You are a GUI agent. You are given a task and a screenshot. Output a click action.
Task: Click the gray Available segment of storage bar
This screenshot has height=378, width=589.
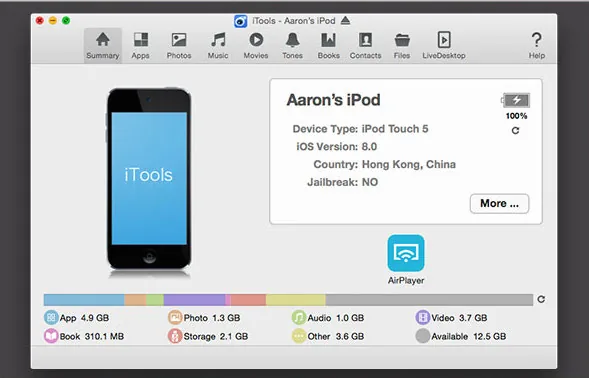pyautogui.click(x=429, y=299)
